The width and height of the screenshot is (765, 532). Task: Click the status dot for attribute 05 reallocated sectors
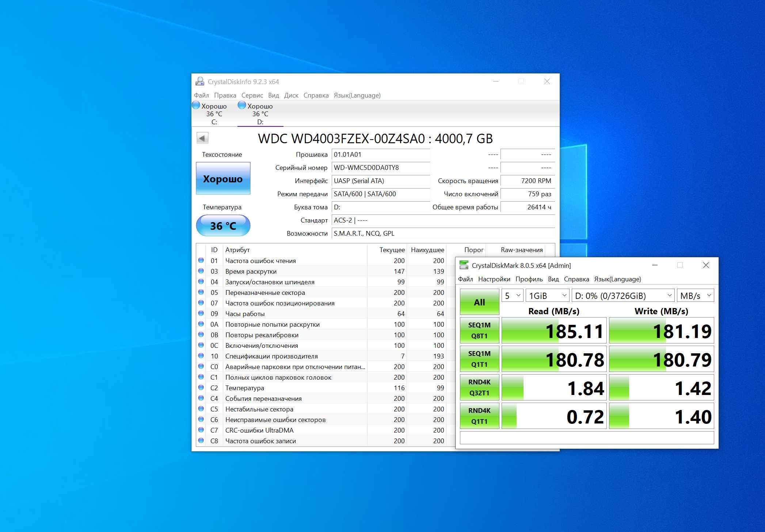(x=201, y=292)
